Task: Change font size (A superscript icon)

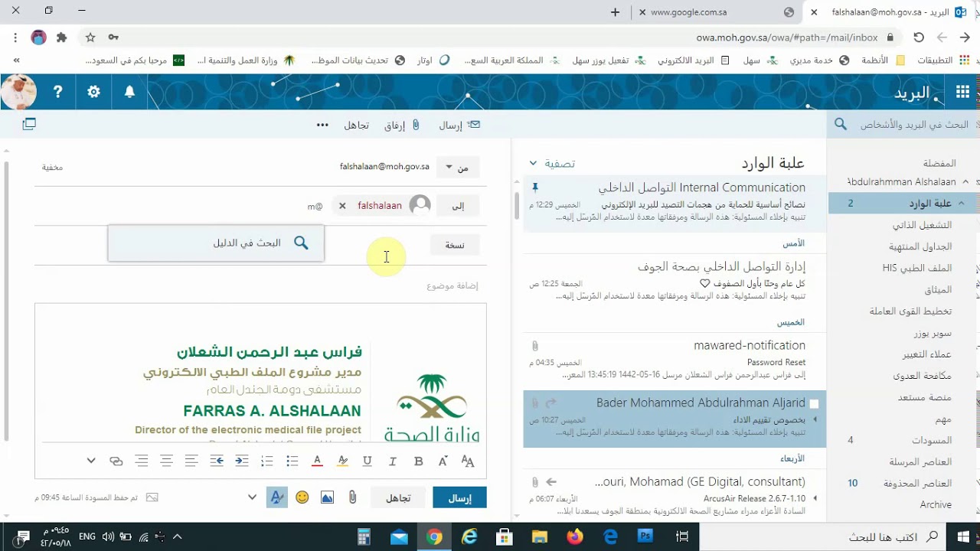Action: pyautogui.click(x=443, y=461)
